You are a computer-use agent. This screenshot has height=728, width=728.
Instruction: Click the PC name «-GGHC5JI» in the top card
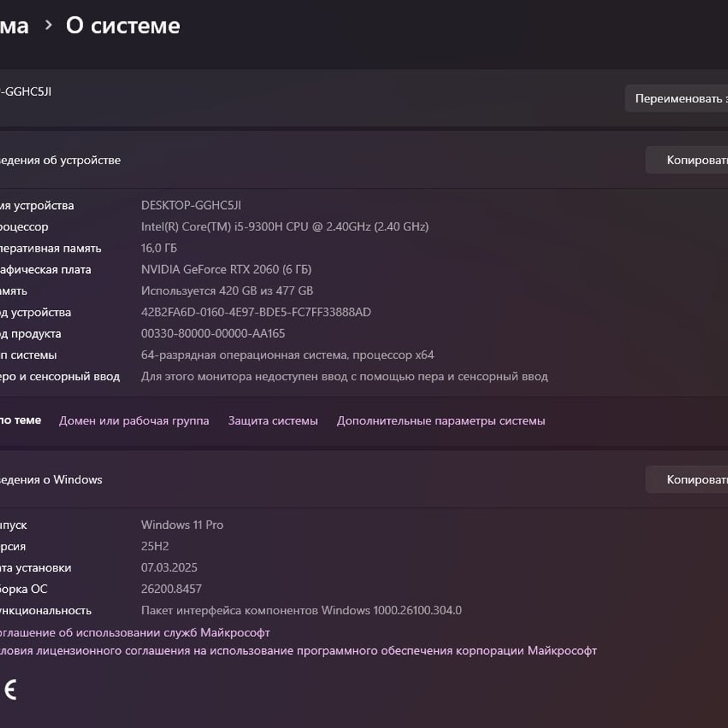pos(26,92)
